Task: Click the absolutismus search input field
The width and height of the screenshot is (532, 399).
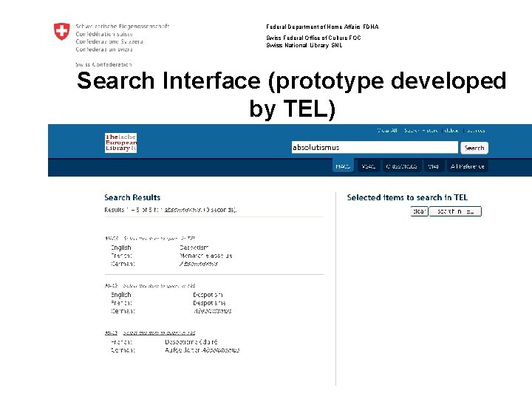Action: point(375,147)
